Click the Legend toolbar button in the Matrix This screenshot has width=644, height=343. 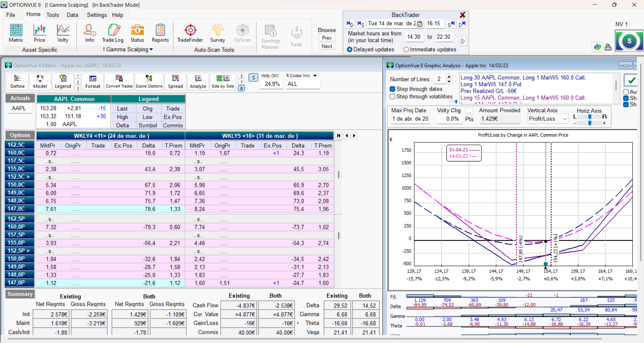(63, 82)
